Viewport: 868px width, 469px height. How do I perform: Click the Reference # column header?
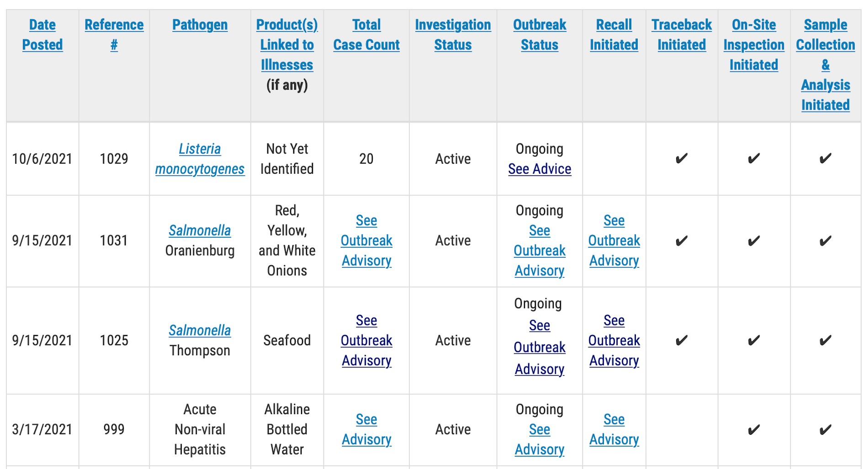click(114, 35)
